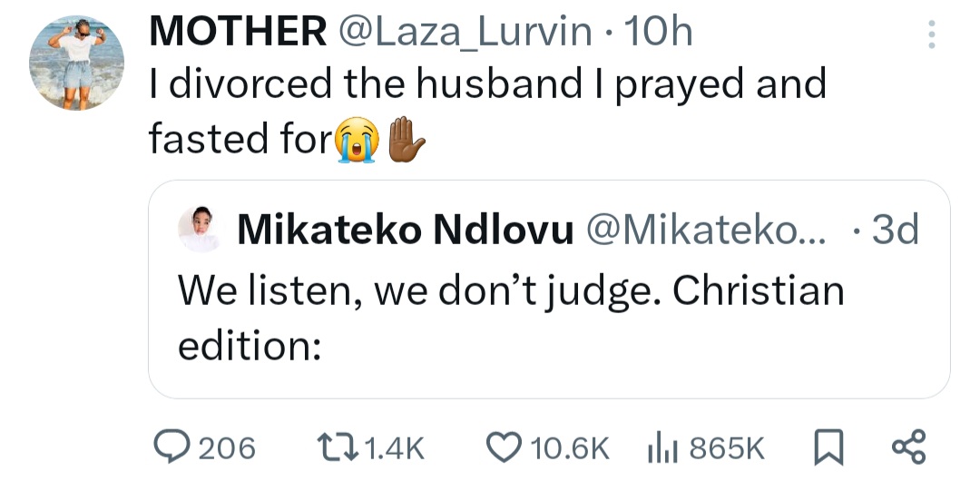
Task: Click the crying face emoji
Action: click(355, 142)
